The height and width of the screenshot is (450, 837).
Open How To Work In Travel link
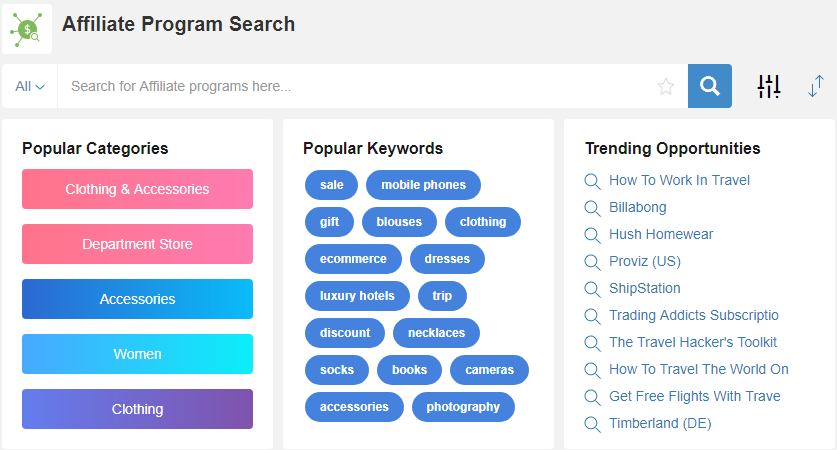coord(680,180)
